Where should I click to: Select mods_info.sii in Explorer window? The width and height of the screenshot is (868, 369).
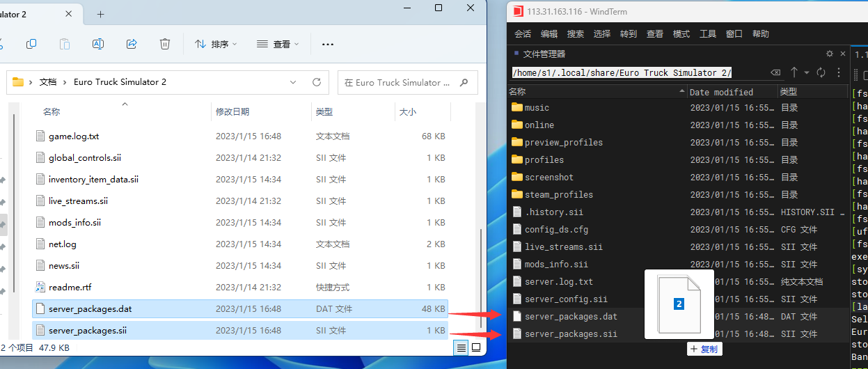click(241, 223)
